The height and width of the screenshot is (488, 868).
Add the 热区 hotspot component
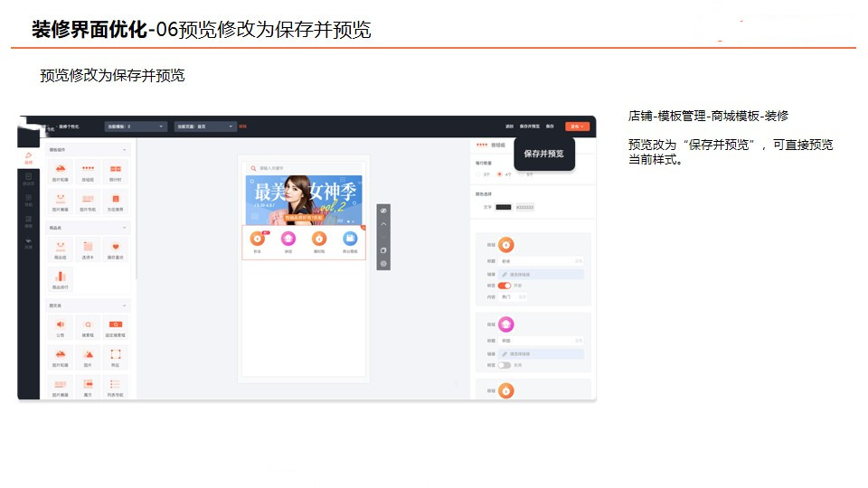[115, 358]
